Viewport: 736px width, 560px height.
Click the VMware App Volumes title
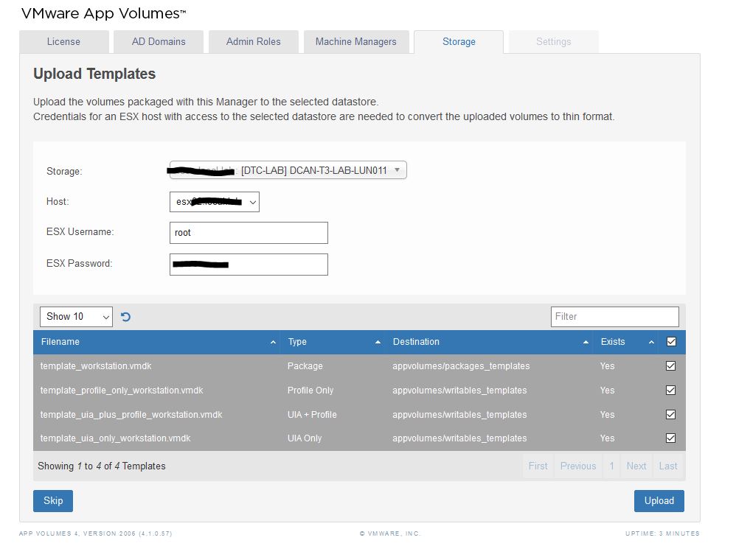click(x=104, y=13)
